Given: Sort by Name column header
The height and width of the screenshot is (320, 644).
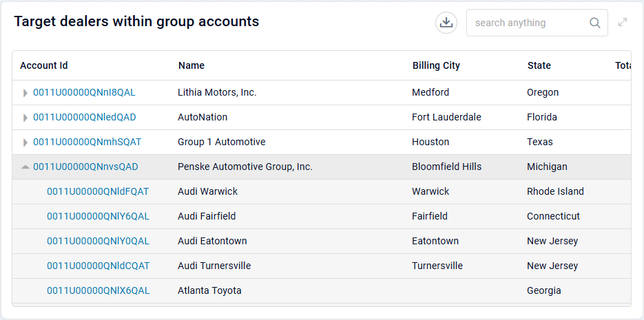Looking at the screenshot, I should point(191,66).
